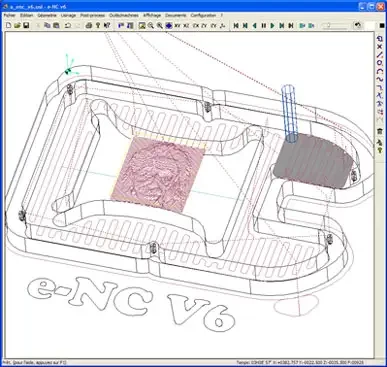387x367 pixels.
Task: Click the first green simulation mode icon
Action: click(302, 25)
